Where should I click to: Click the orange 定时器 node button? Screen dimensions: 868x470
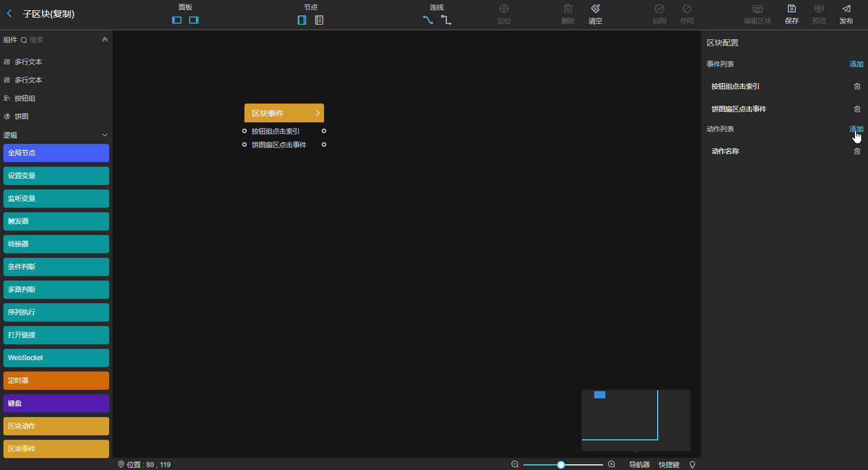(56, 381)
